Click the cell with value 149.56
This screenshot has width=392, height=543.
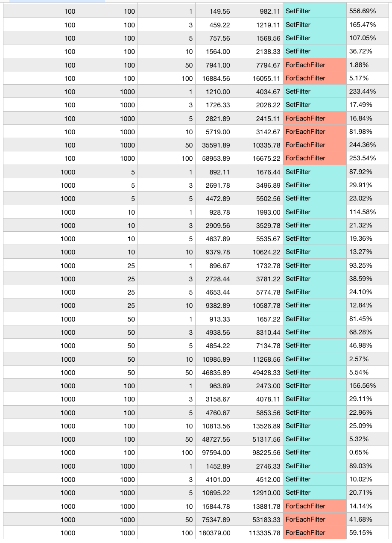click(x=214, y=11)
